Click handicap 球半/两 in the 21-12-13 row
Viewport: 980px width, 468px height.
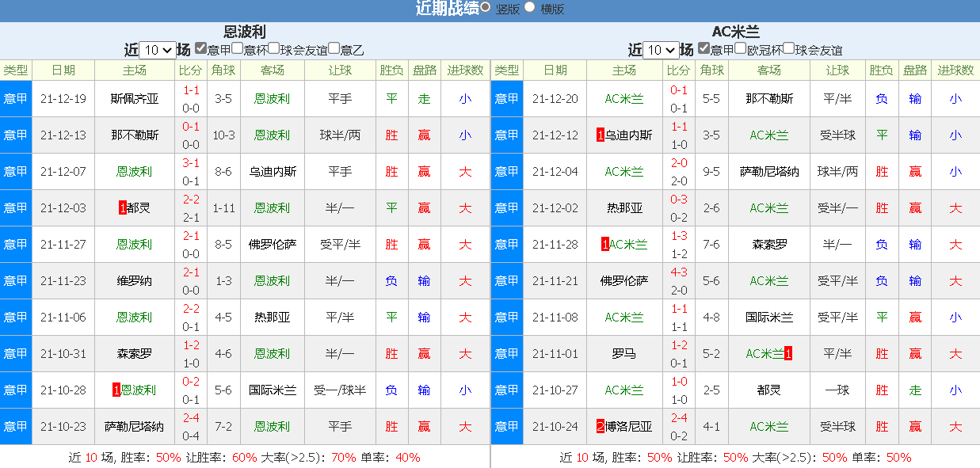coord(340,135)
